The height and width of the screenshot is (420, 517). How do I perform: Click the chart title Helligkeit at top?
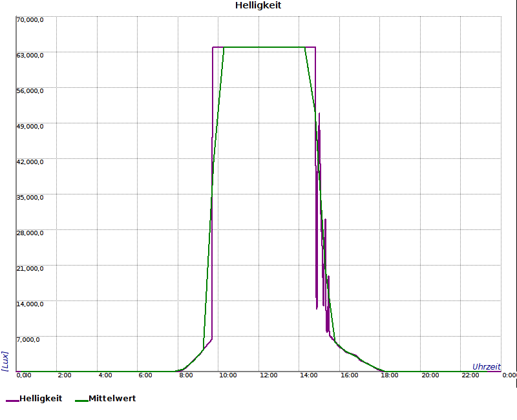pyautogui.click(x=258, y=6)
